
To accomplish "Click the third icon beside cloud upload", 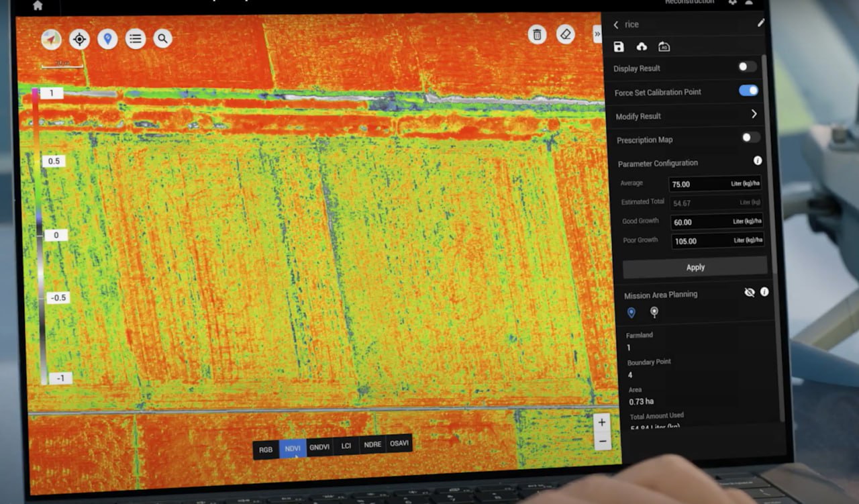I will (664, 46).
